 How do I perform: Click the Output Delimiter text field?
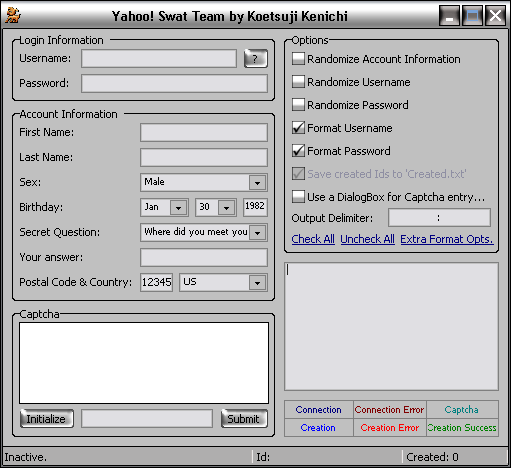(x=439, y=218)
